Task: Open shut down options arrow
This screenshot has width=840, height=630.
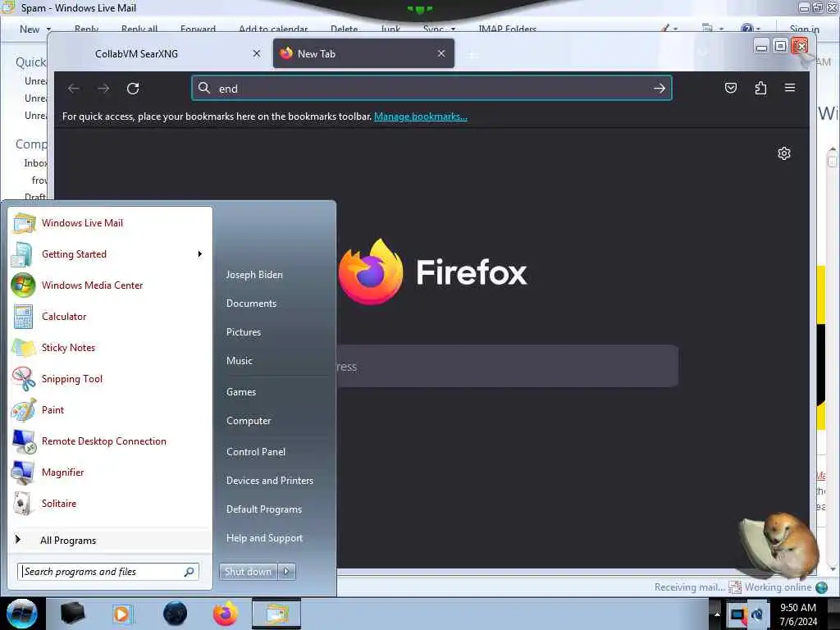Action: click(x=286, y=572)
